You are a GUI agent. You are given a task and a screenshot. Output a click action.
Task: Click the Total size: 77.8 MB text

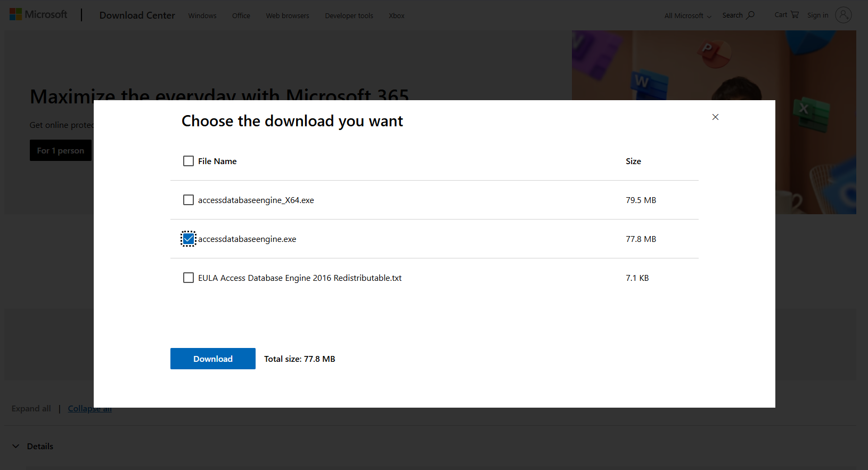[300, 359]
